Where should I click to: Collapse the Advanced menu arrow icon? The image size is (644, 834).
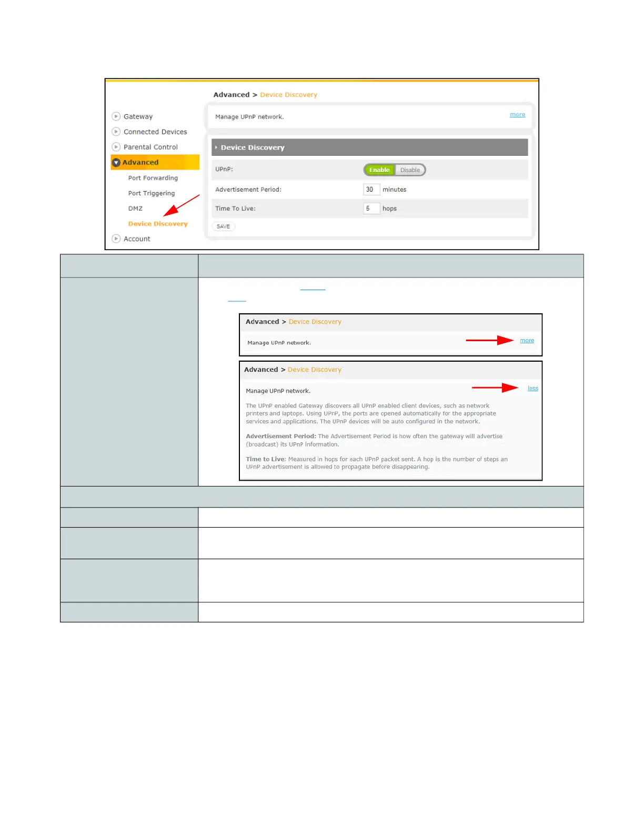click(x=116, y=162)
